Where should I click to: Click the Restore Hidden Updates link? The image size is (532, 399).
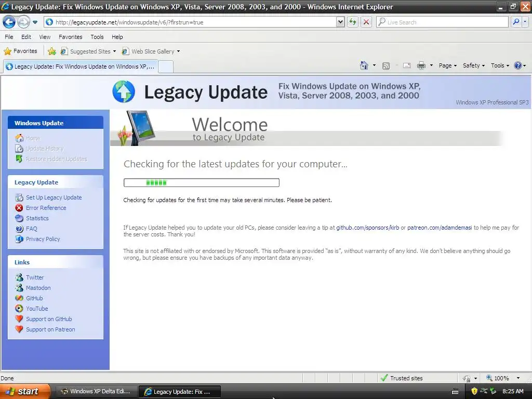[56, 159]
